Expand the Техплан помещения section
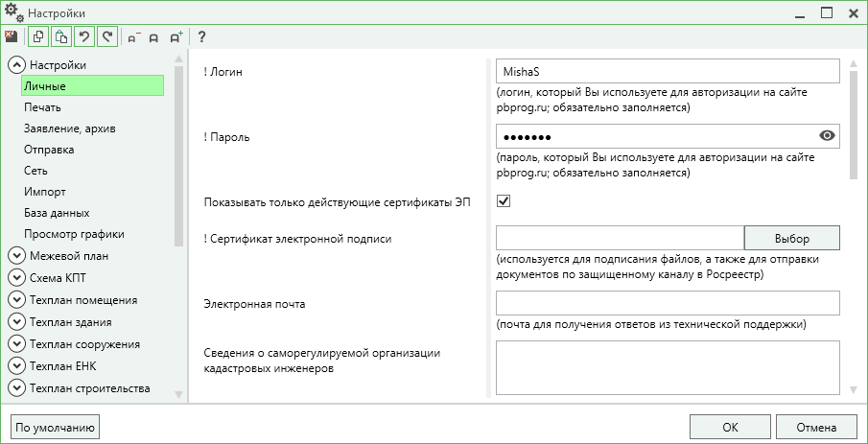The height and width of the screenshot is (444, 868). coord(16,300)
